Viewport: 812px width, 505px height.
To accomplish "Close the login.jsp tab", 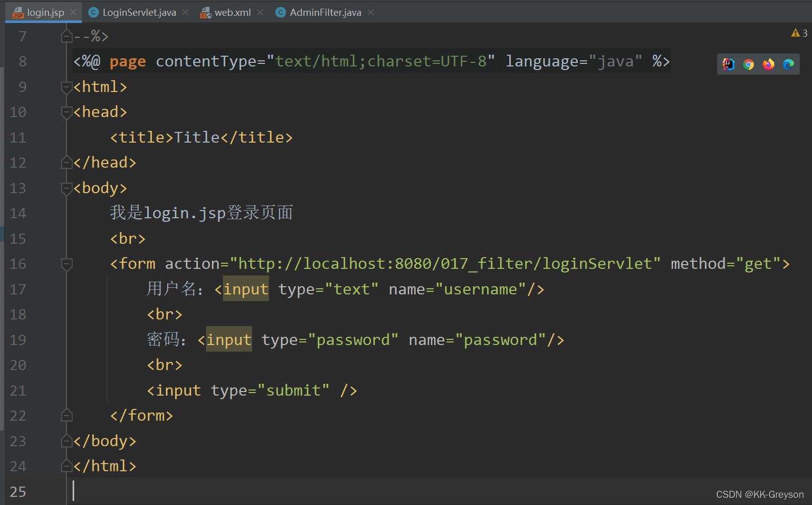I will tap(73, 12).
